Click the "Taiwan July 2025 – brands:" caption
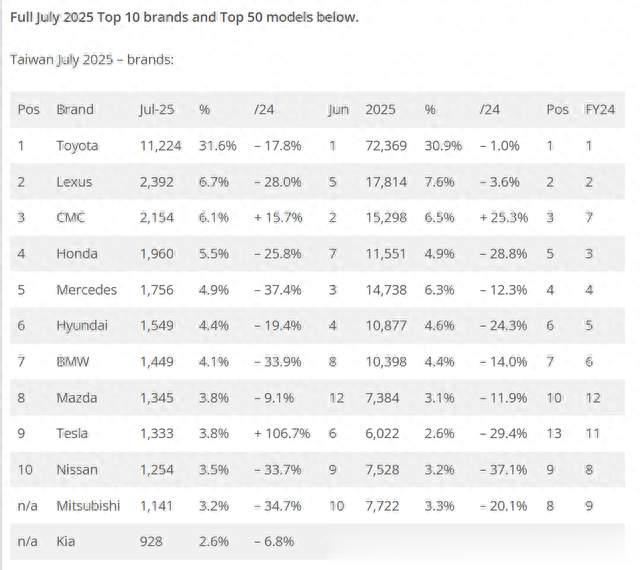The image size is (640, 570). point(92,59)
